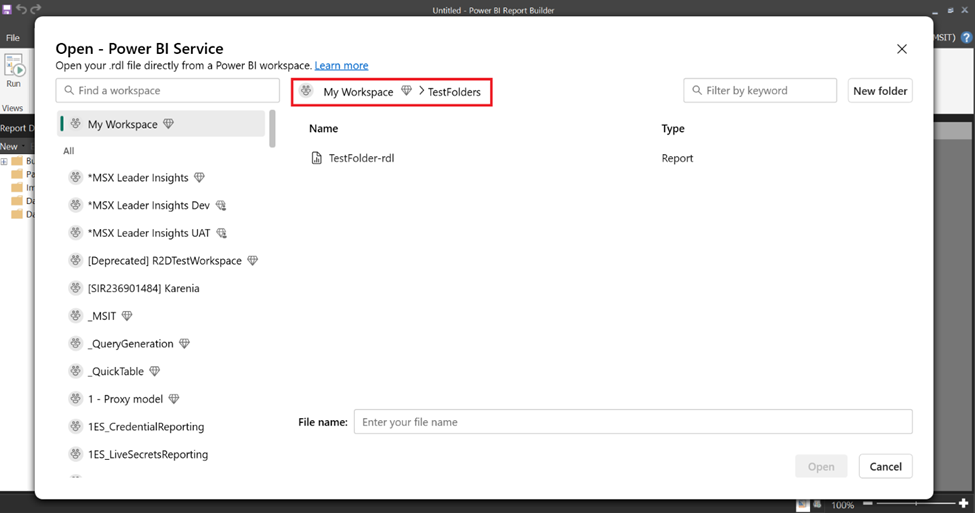Click the workspace icon for 1ES_LiveSecretsReporting
The height and width of the screenshot is (513, 975).
tap(75, 454)
